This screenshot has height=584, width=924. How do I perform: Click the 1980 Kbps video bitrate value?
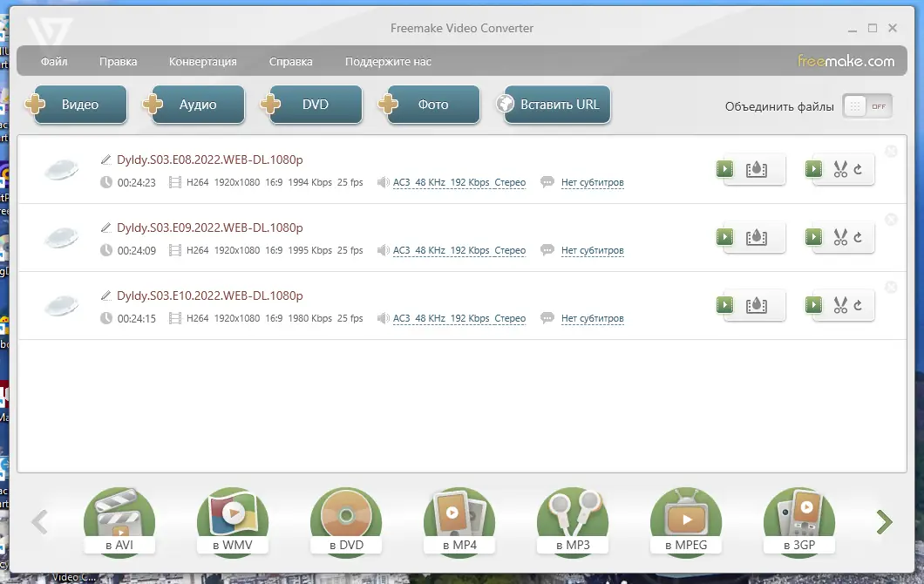tap(310, 318)
